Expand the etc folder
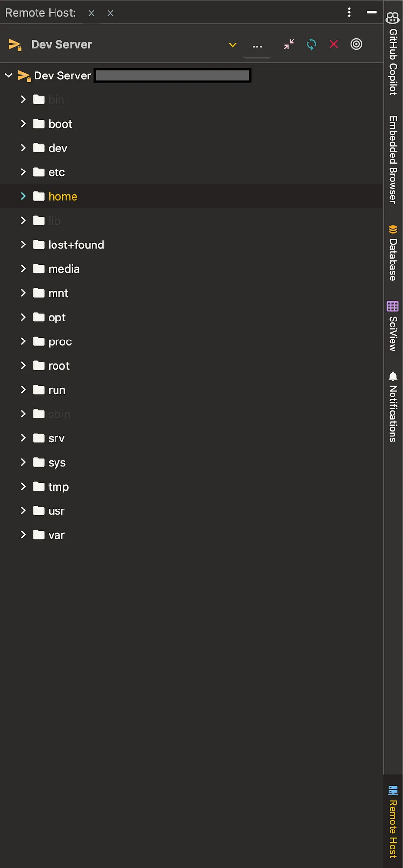 [x=23, y=172]
